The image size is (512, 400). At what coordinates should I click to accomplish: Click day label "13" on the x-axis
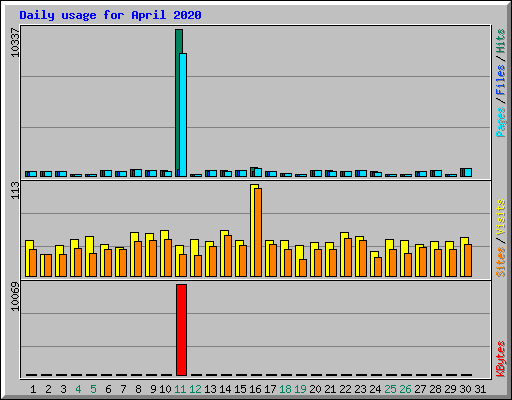click(210, 389)
